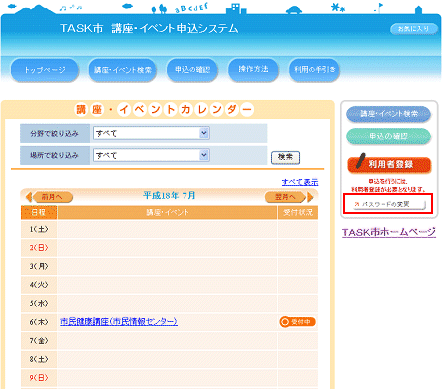Click the すべて表示 link

click(x=300, y=182)
